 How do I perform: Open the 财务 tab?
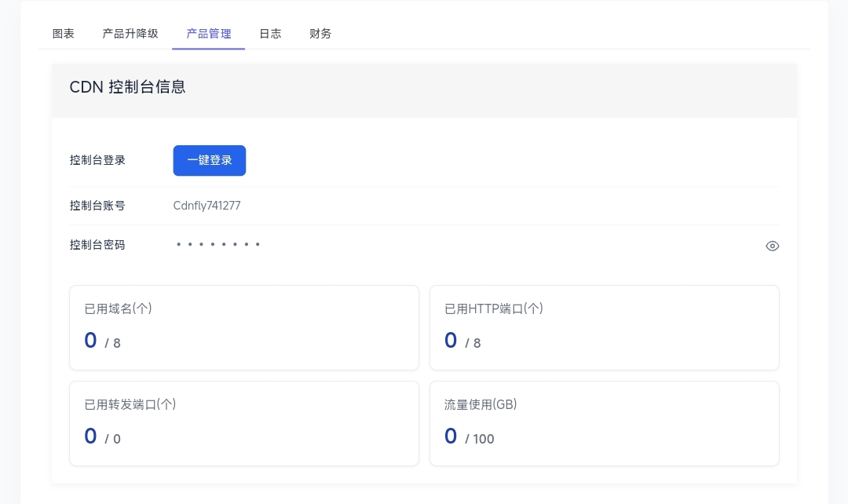click(320, 34)
